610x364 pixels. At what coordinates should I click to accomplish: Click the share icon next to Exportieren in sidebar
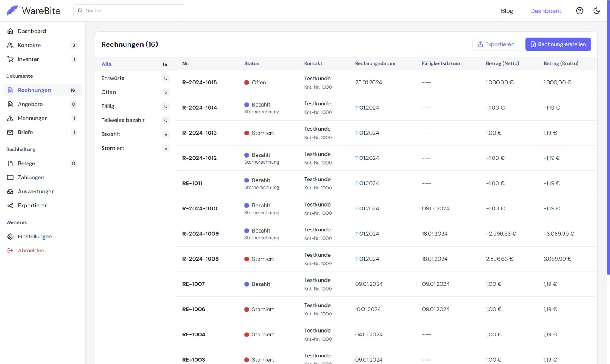11,205
